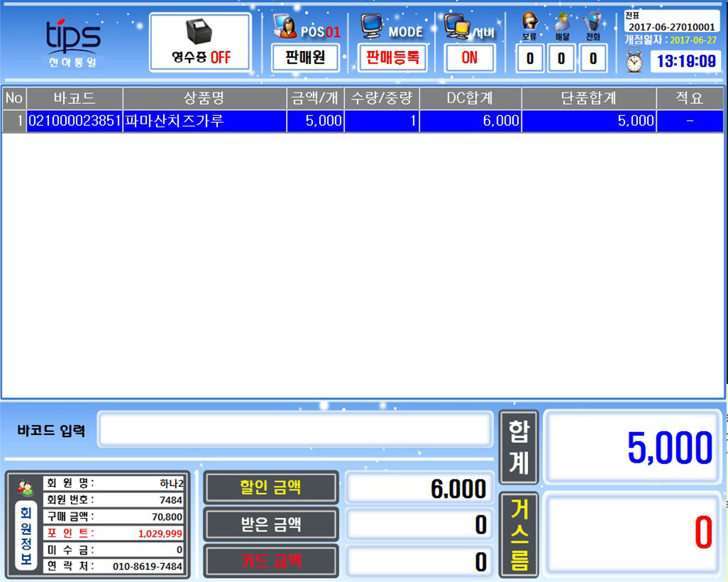728x582 pixels.
Task: Click the 합계 total button
Action: tap(519, 447)
